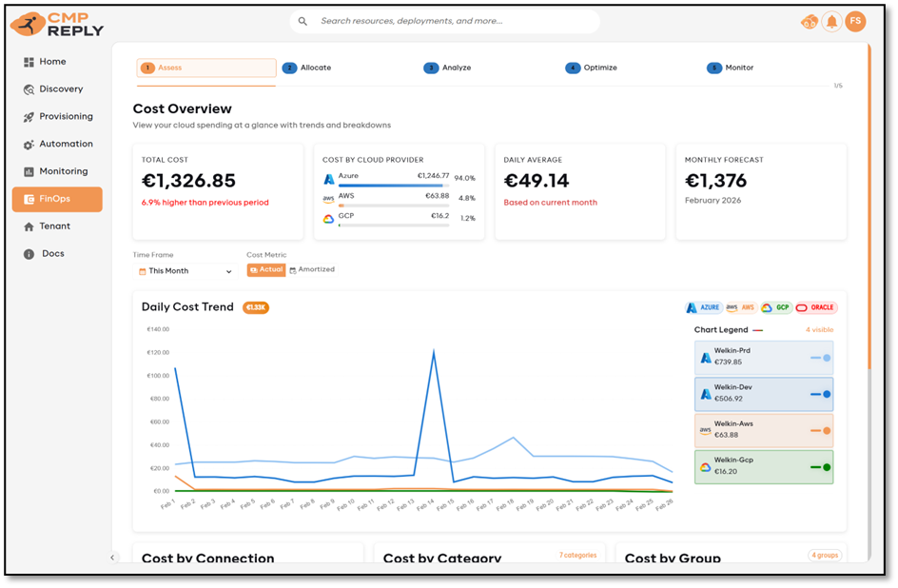The width and height of the screenshot is (898, 588).
Task: Collapse the sidebar with the chevron arrow
Action: tap(112, 558)
